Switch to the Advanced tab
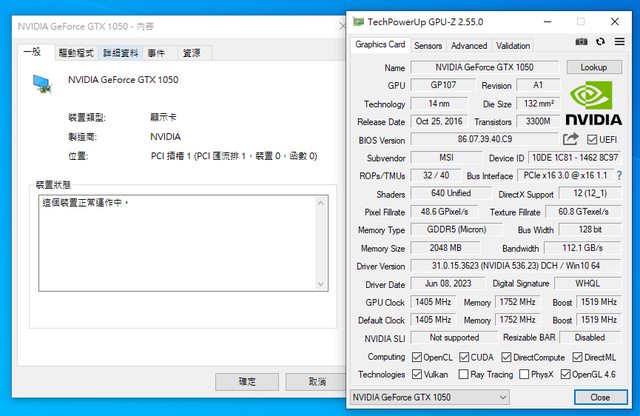Image resolution: width=640 pixels, height=416 pixels. (x=469, y=46)
